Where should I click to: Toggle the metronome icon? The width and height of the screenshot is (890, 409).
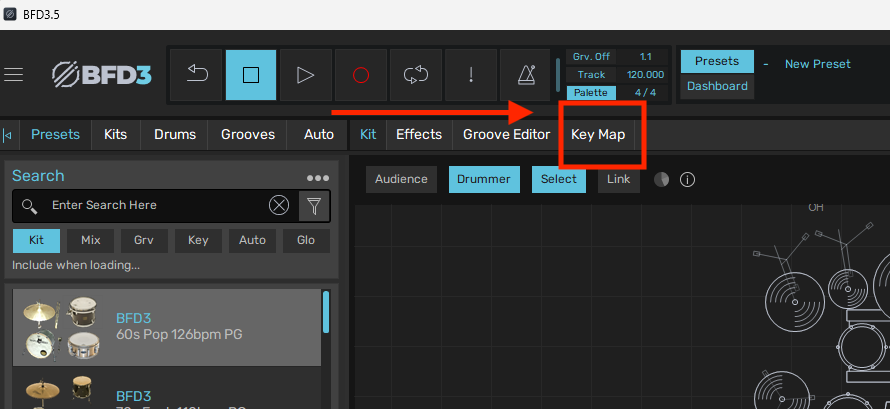click(526, 75)
